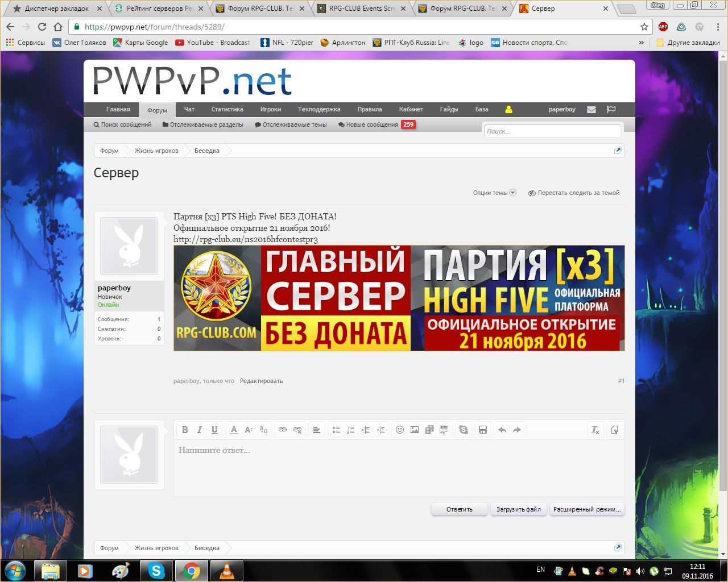Viewport: 728px width, 582px height.
Task: Reload the page in Chrome
Action: pyautogui.click(x=42, y=27)
